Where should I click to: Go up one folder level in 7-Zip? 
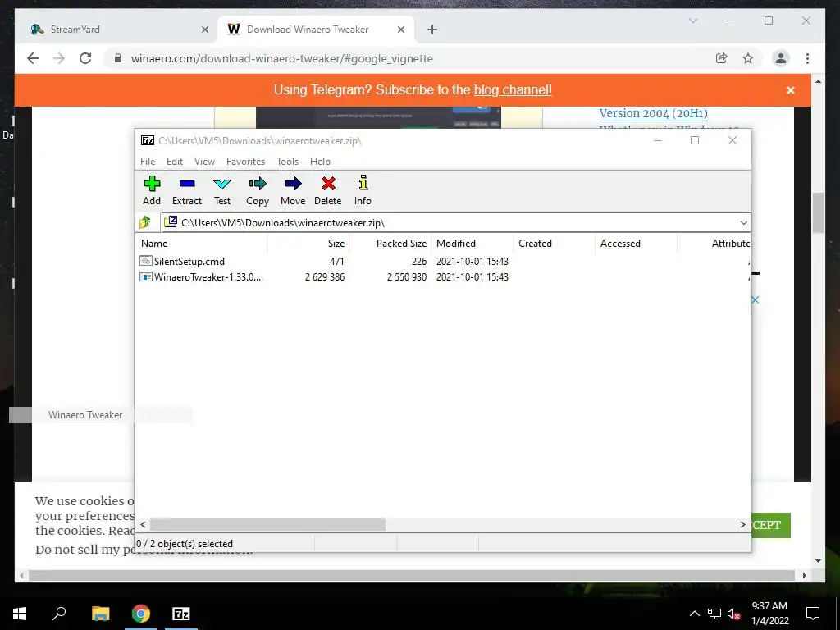145,222
